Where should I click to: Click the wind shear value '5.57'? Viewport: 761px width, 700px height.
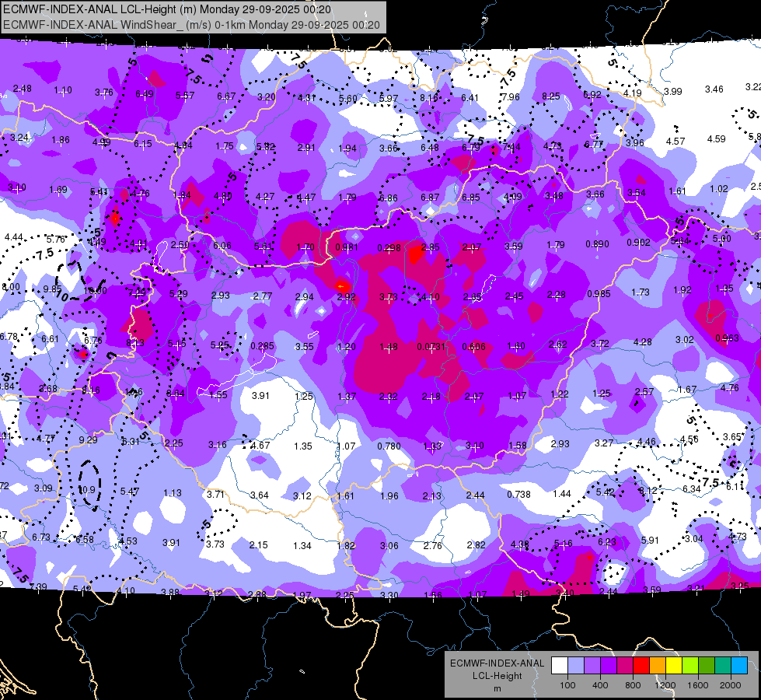(x=185, y=96)
